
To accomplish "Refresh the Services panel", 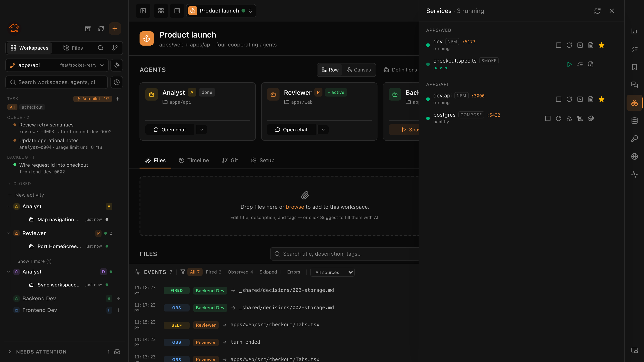I will point(597,11).
